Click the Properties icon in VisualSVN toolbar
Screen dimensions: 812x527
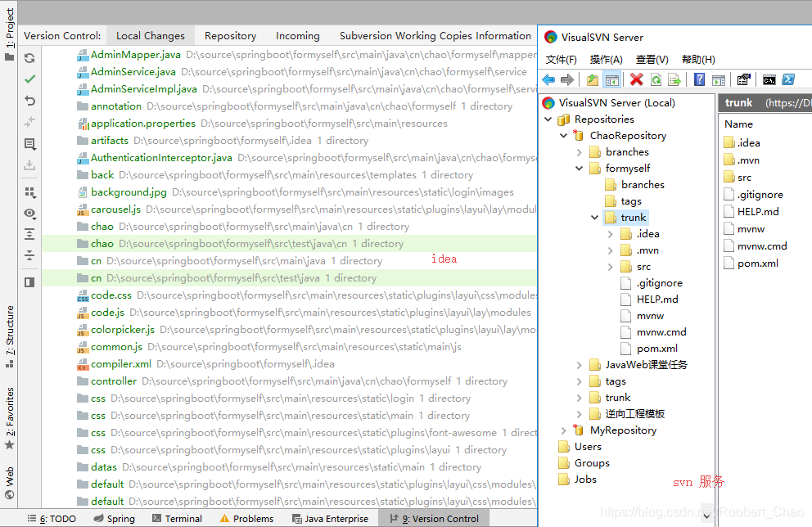point(743,79)
